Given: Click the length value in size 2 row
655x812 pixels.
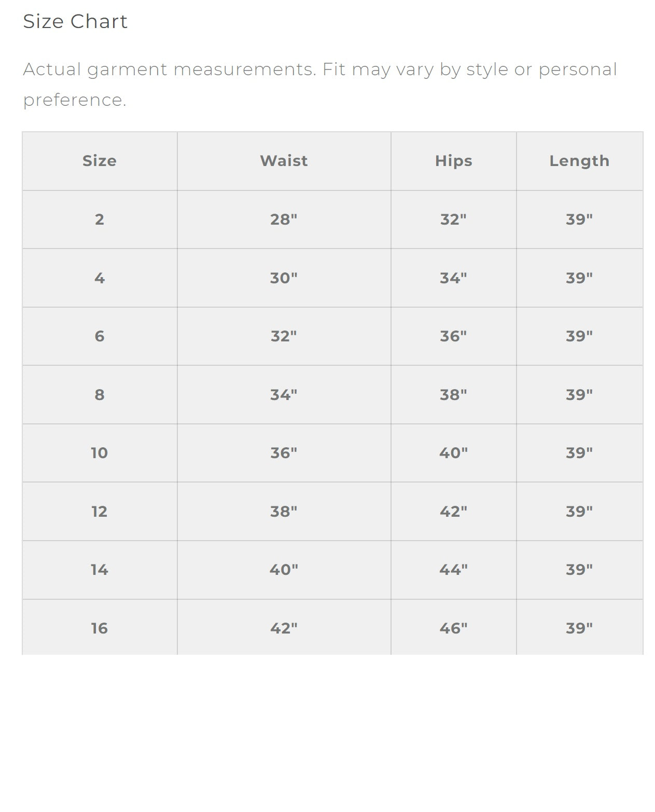Looking at the screenshot, I should (579, 219).
